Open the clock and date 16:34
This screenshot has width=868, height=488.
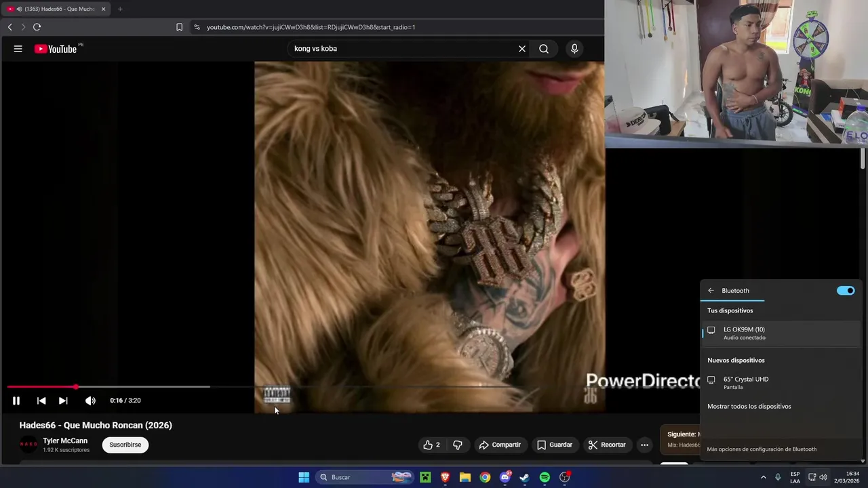(848, 477)
